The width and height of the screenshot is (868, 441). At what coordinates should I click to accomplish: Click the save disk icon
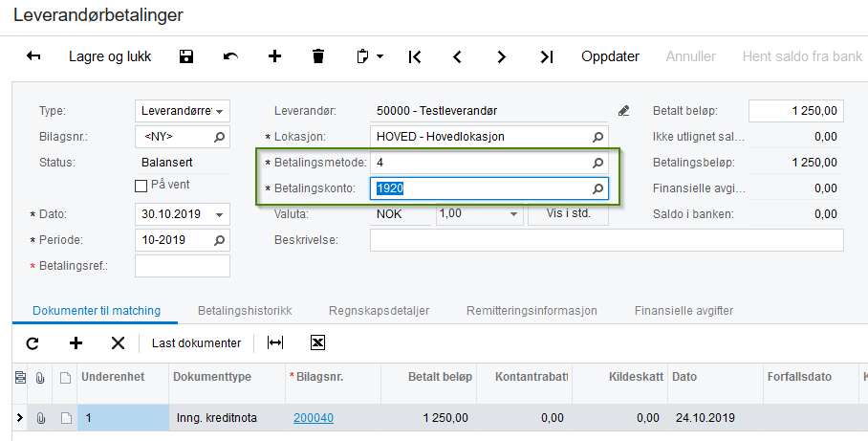tap(186, 56)
